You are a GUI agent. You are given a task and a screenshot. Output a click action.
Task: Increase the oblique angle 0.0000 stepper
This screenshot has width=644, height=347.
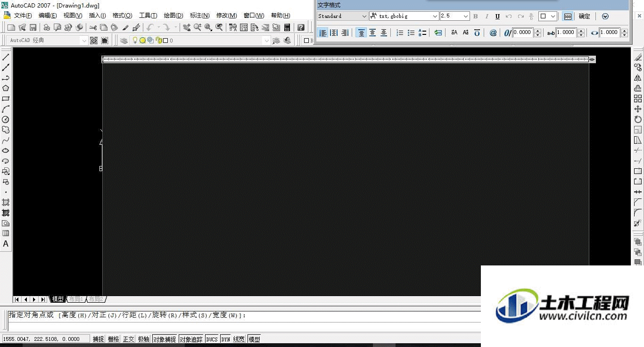pos(537,31)
